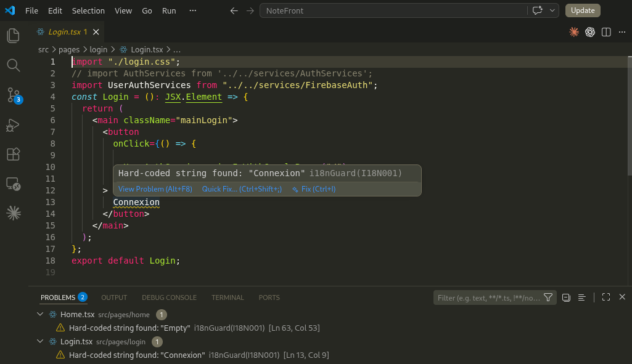632x364 pixels.
Task: Click Quick Fix link in hover
Action: (x=242, y=189)
